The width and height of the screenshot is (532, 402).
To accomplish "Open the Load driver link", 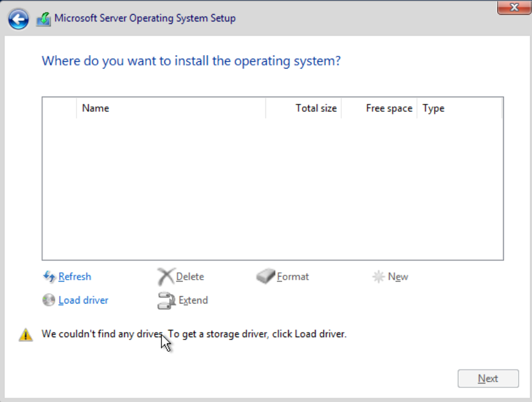I will click(83, 300).
